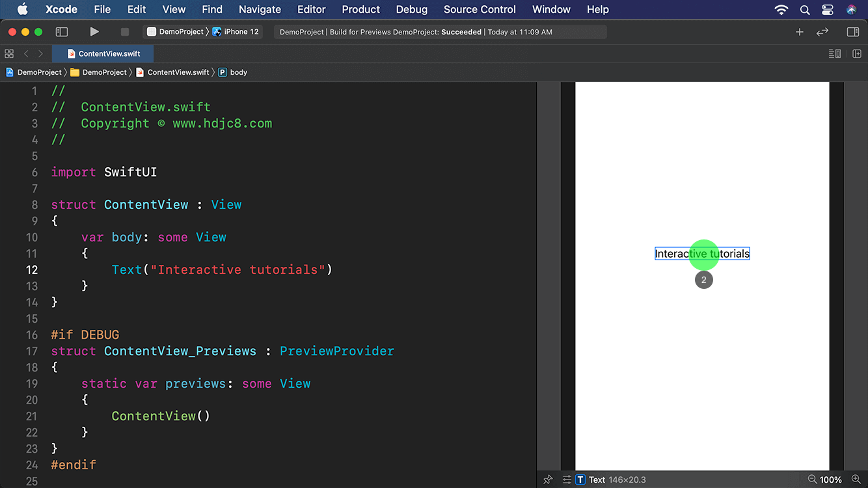Viewport: 868px width, 488px height.
Task: Click DemoProject project in jump bar
Action: tap(34, 72)
